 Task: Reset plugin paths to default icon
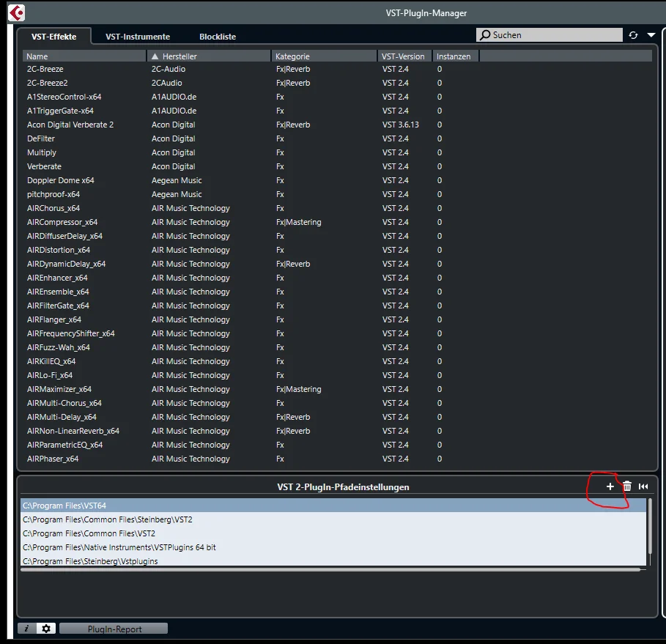pos(643,486)
